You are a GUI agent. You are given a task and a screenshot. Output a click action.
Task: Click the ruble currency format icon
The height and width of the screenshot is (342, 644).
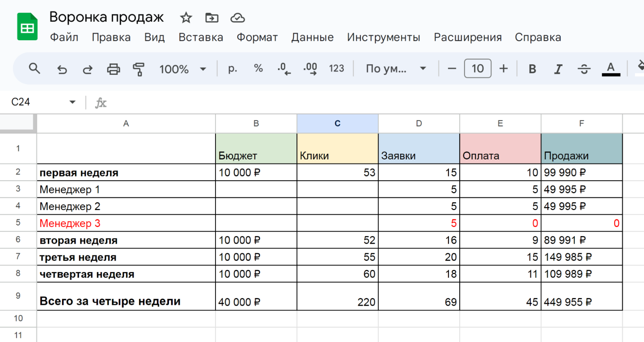(x=233, y=68)
